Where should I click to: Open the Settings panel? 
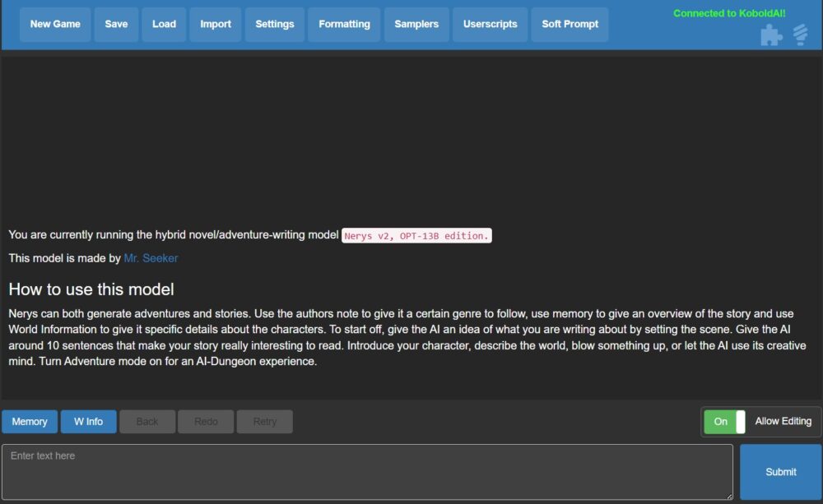pos(275,24)
